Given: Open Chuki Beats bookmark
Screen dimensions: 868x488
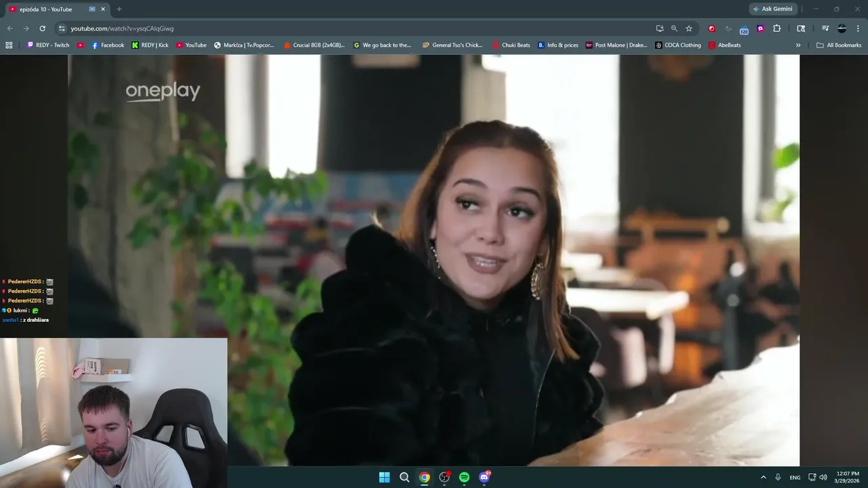Looking at the screenshot, I should (x=511, y=45).
